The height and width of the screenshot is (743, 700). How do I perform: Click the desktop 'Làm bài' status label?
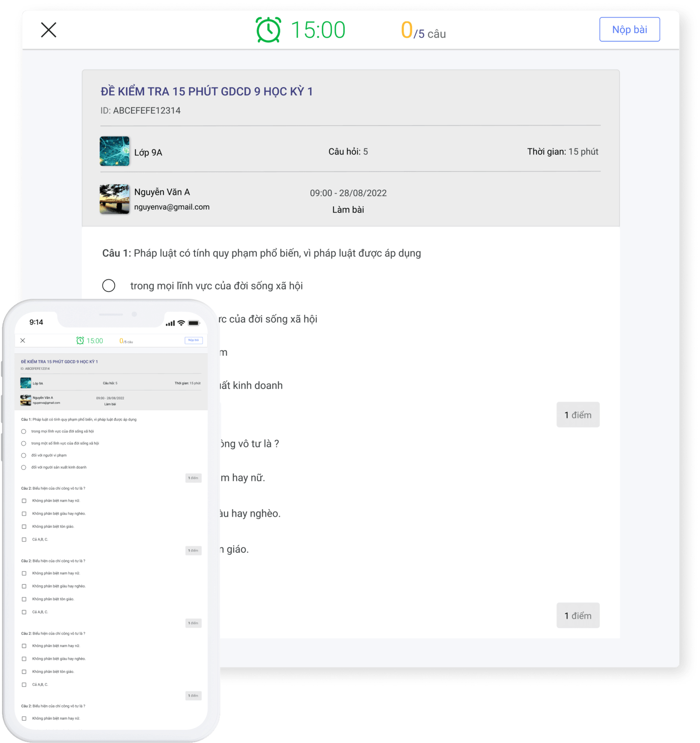(348, 210)
